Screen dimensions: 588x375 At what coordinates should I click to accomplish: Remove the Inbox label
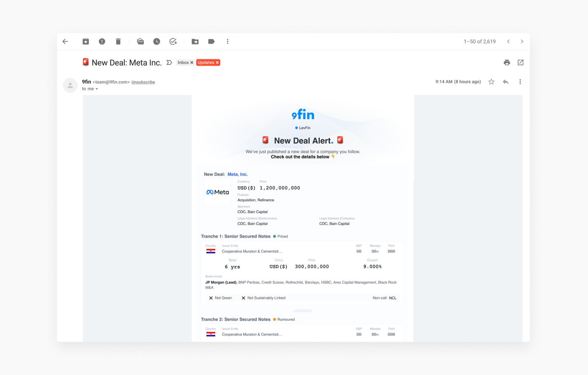(x=192, y=63)
